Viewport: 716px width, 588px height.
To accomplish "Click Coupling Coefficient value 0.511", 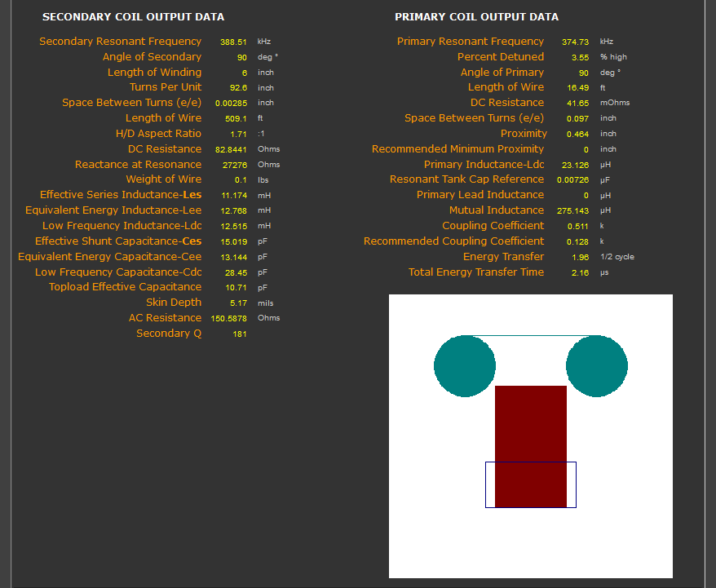I will 577,227.
